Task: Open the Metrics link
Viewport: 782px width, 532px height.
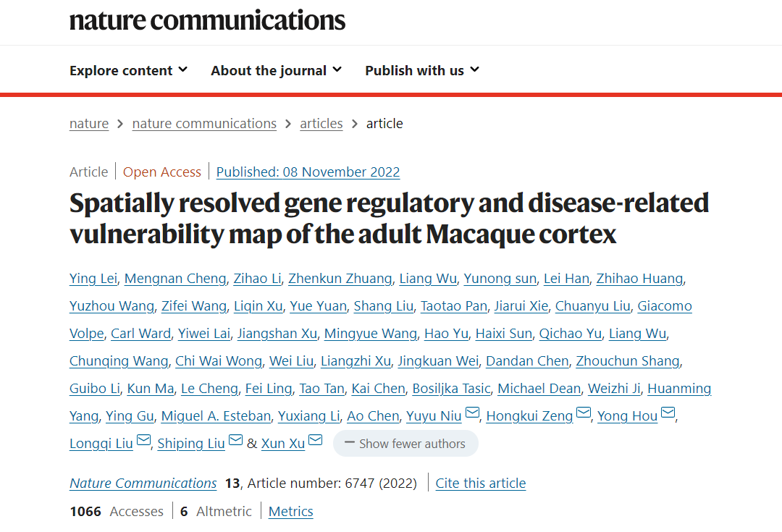Action: click(291, 512)
